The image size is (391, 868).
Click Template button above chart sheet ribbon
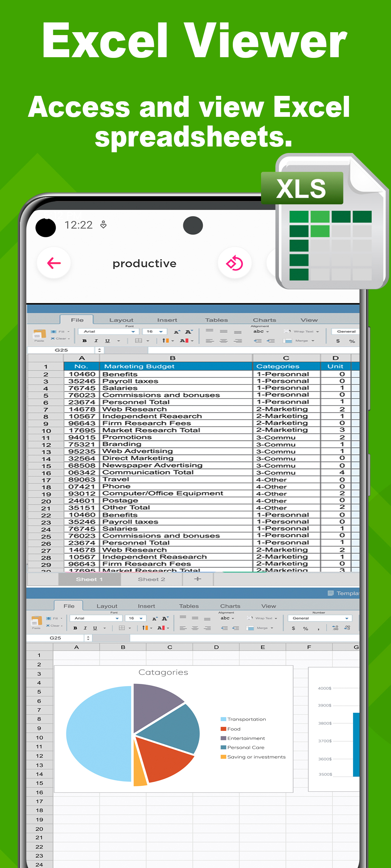point(343,593)
